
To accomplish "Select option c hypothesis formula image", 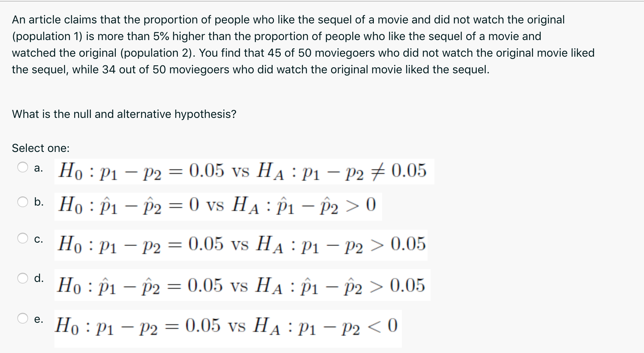I will pos(242,245).
